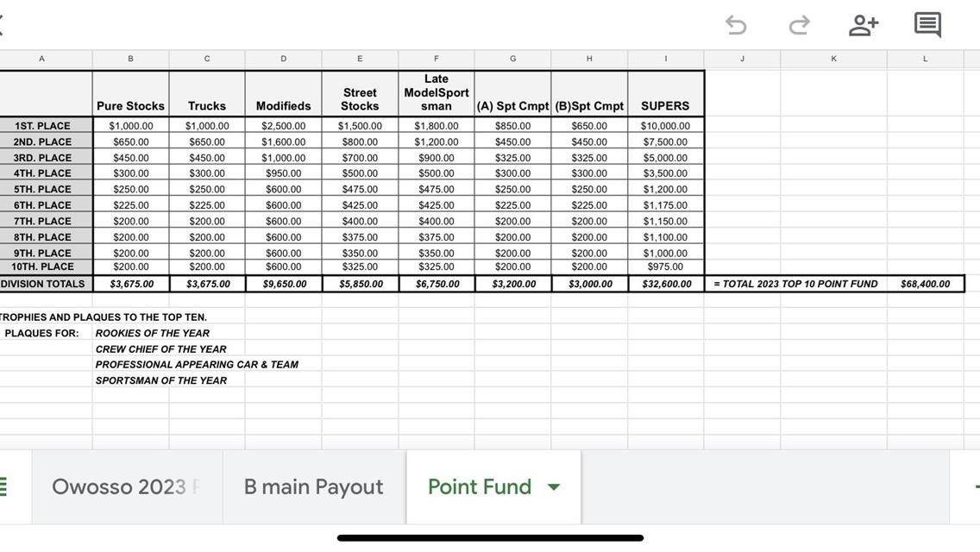Select the (A) Spt Cmpt total $3,200.00
The height and width of the screenshot is (552, 980).
click(512, 284)
